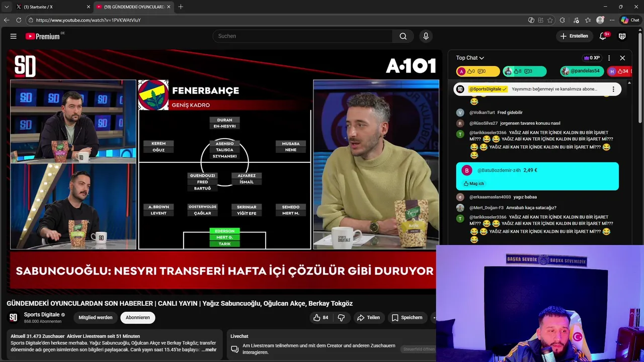Open the 0 XP crown badge
Viewport: 644px width, 362px height.
[592, 58]
